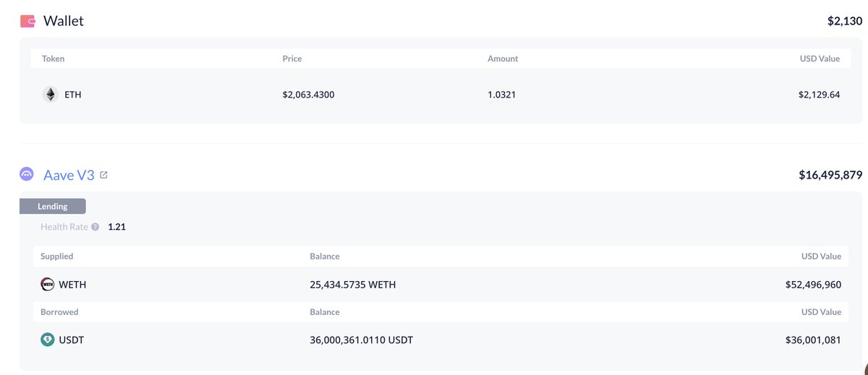The width and height of the screenshot is (868, 375).
Task: Select the Lending tab label
Action: (53, 207)
